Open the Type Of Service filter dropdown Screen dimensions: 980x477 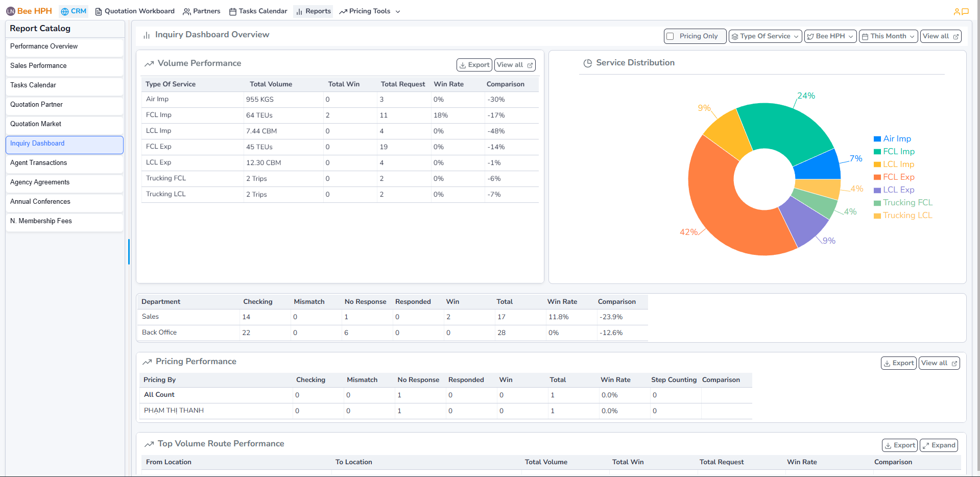764,36
